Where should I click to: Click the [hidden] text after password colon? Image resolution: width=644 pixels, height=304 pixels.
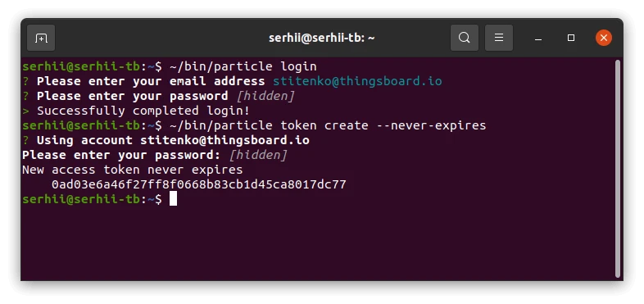(x=258, y=156)
